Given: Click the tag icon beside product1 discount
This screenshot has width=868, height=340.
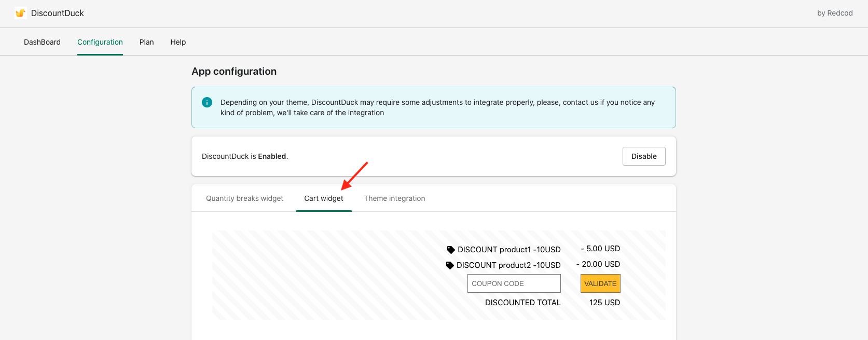Looking at the screenshot, I should coord(451,250).
